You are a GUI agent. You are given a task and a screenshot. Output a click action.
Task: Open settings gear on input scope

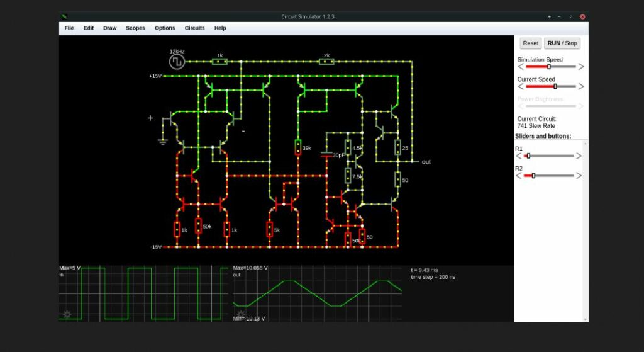tap(67, 315)
